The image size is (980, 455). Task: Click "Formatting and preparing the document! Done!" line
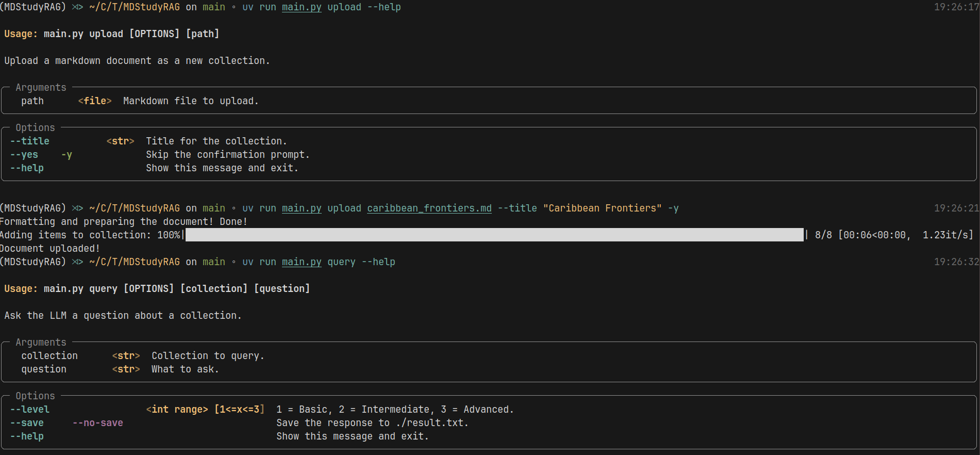pyautogui.click(x=124, y=221)
